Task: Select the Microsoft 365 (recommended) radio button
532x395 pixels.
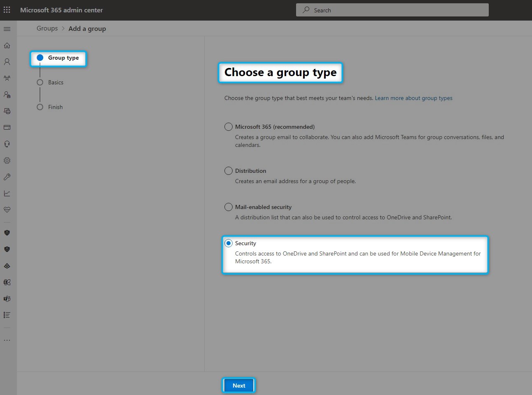Action: tap(229, 127)
